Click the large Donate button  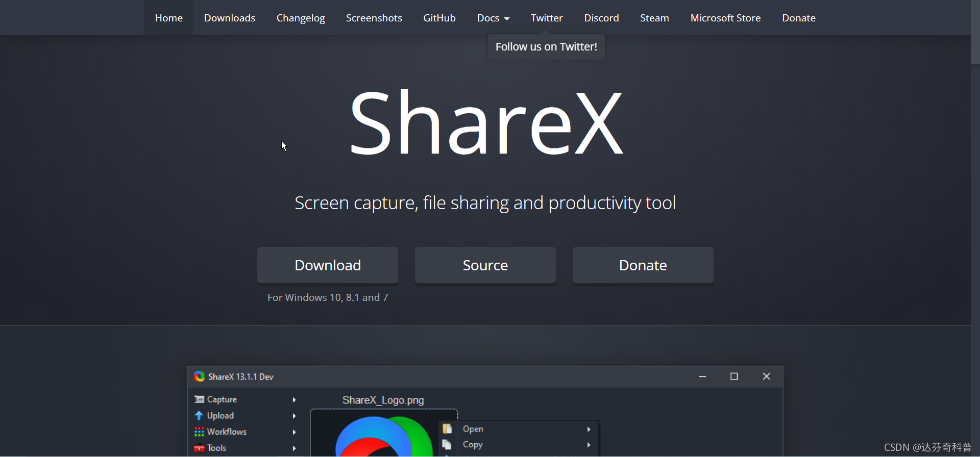(x=643, y=265)
